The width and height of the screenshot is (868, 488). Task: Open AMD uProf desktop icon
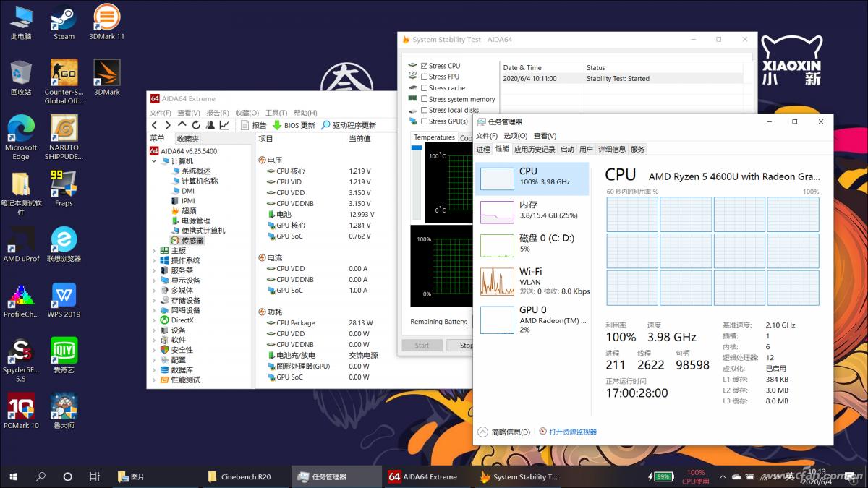21,244
